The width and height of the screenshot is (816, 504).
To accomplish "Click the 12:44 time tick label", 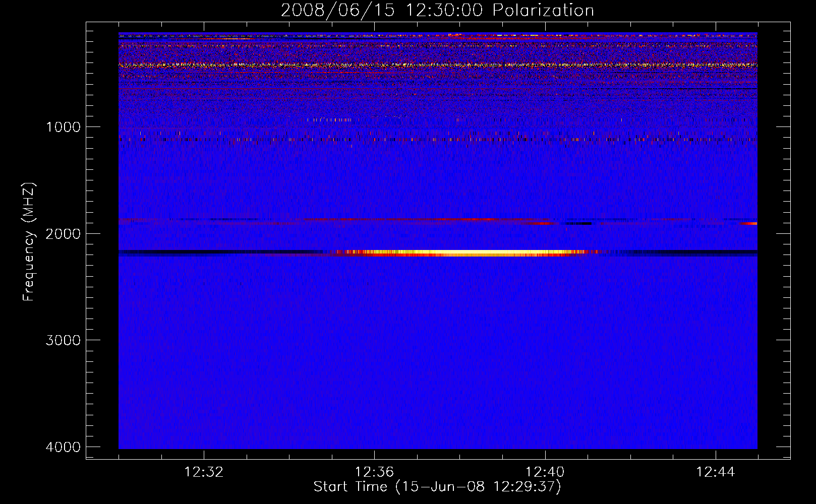I will (716, 472).
